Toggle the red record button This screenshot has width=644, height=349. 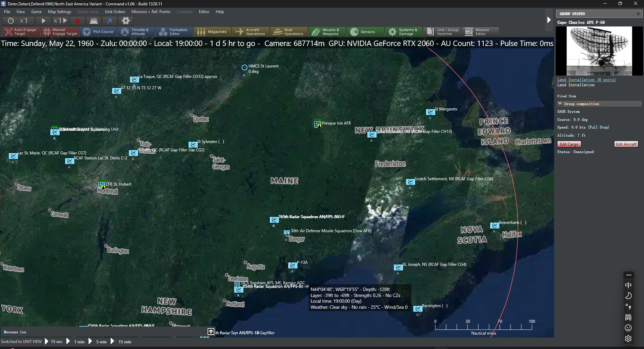pos(77,21)
